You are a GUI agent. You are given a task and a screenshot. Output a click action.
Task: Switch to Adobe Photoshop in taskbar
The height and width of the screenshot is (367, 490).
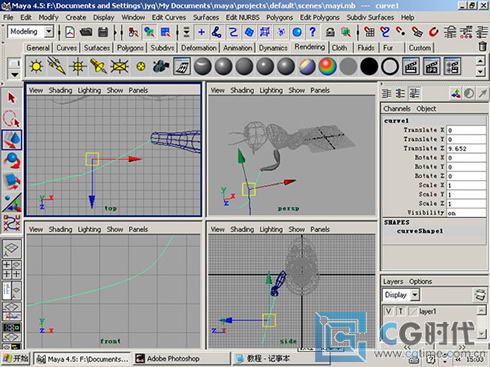[x=173, y=359]
